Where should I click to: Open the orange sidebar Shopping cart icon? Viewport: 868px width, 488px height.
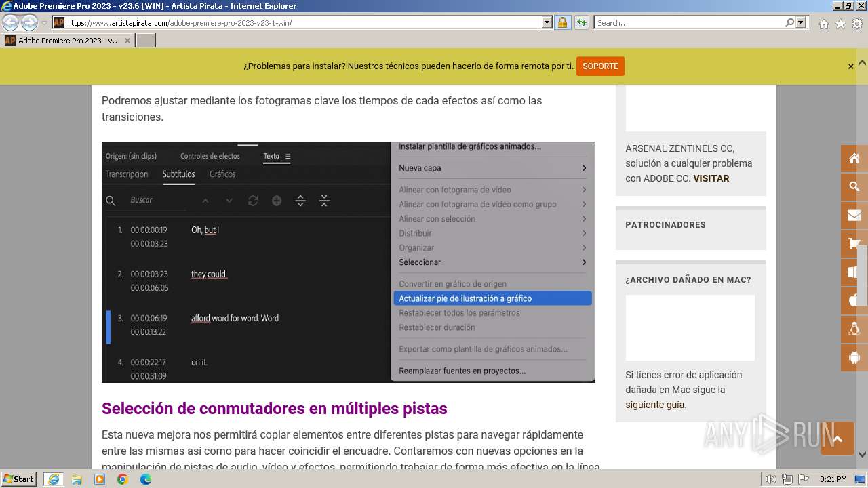854,244
